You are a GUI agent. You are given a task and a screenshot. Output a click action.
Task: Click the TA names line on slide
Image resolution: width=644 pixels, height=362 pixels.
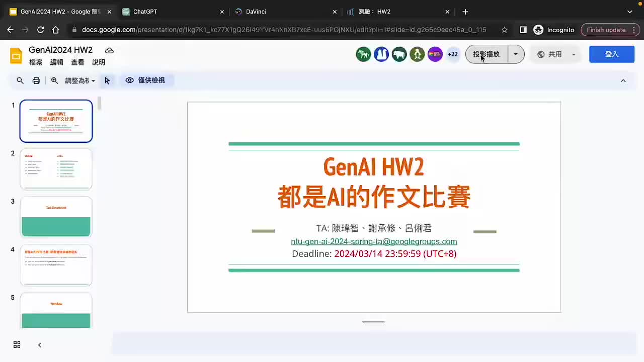374,228
